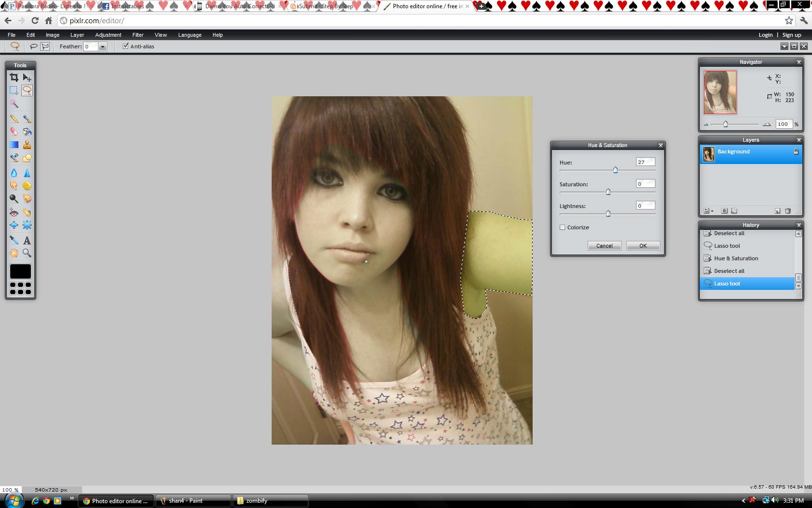Select the Brush tool

pyautogui.click(x=27, y=119)
